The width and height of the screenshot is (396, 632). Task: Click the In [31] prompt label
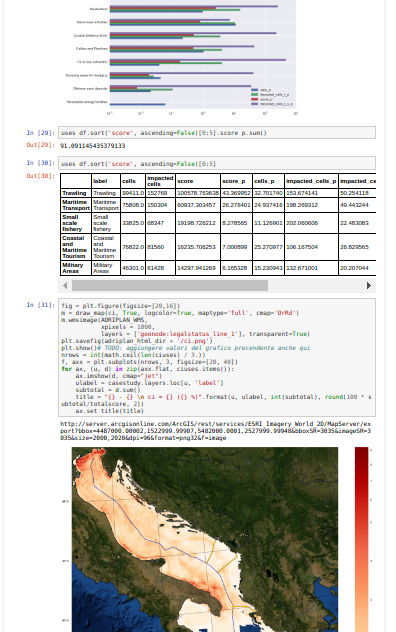pyautogui.click(x=40, y=305)
